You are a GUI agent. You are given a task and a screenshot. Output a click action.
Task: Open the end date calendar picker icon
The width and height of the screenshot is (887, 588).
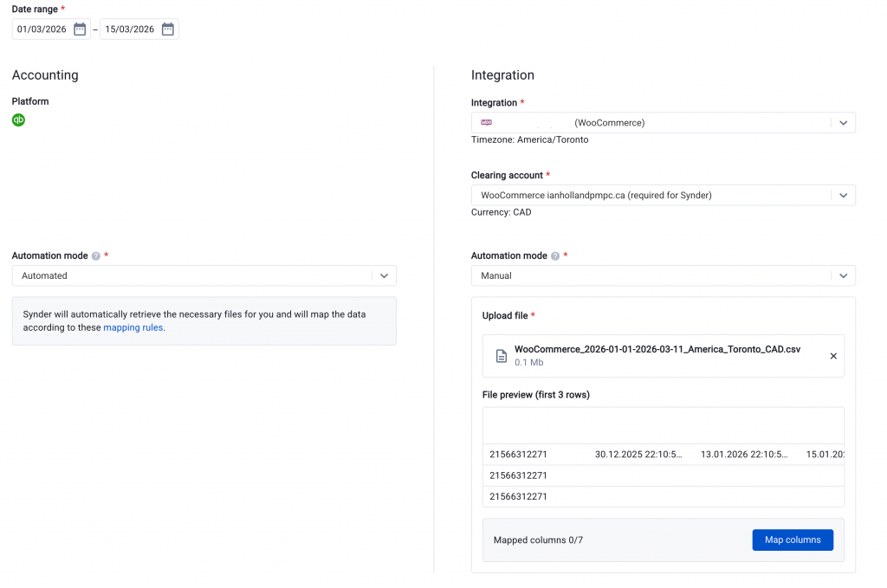[x=168, y=29]
